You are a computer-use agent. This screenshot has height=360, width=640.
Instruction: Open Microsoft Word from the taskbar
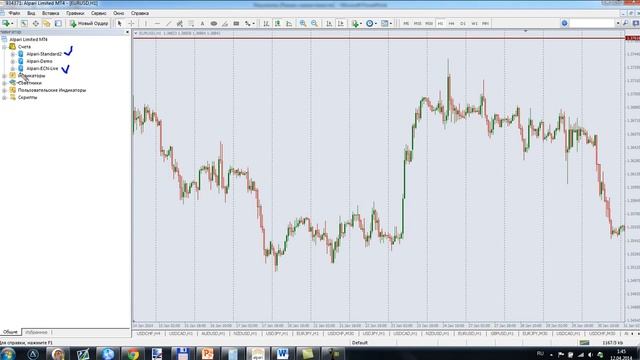(x=282, y=354)
